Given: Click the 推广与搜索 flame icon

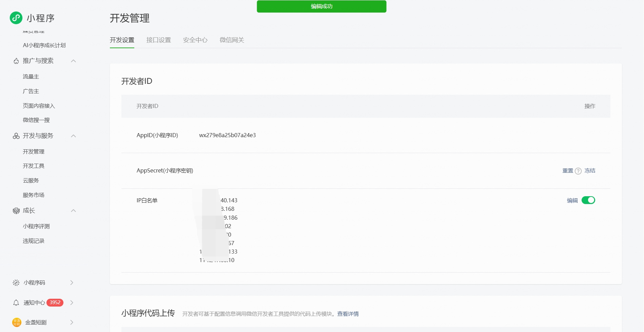Looking at the screenshot, I should (16, 61).
